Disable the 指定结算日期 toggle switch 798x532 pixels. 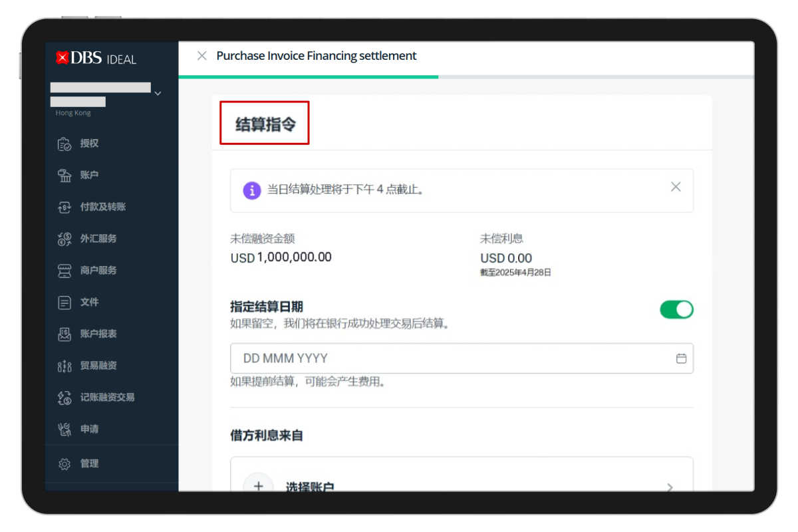pos(676,309)
